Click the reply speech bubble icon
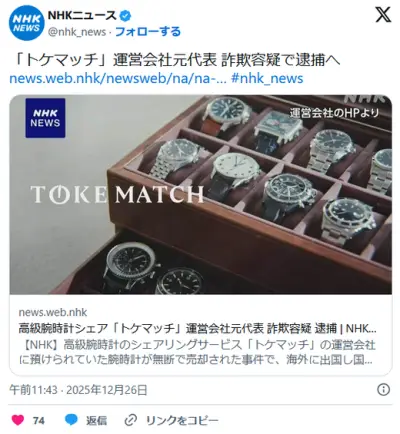 click(x=71, y=420)
